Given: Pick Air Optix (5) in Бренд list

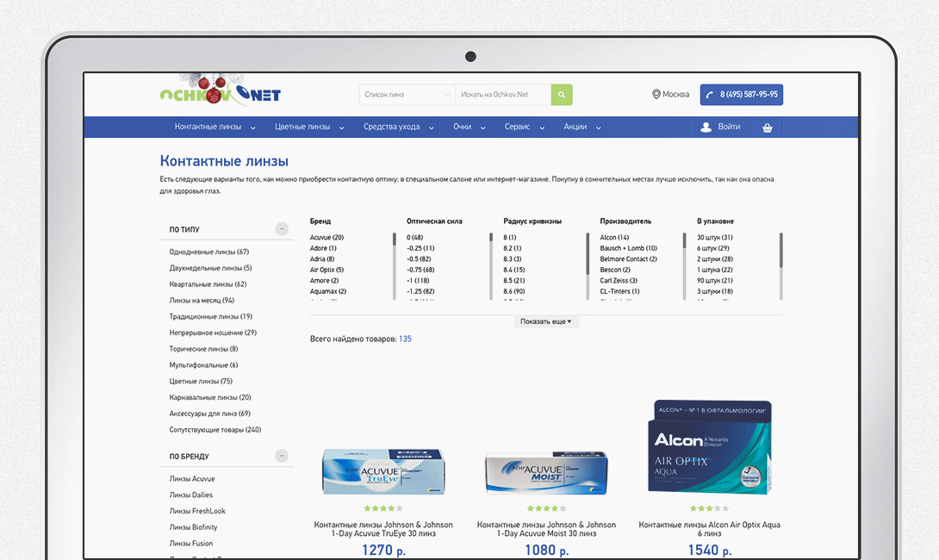Looking at the screenshot, I should point(327,271).
